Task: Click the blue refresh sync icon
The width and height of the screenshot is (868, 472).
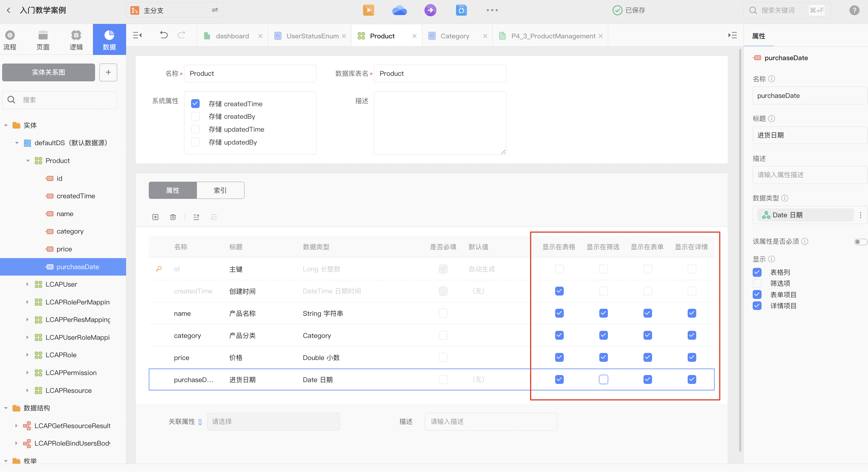Action: coord(461,10)
